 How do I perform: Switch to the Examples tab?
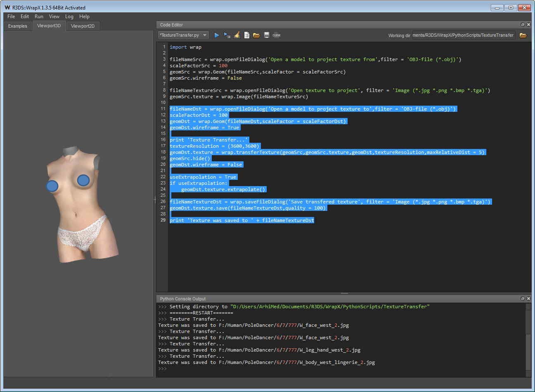18,26
